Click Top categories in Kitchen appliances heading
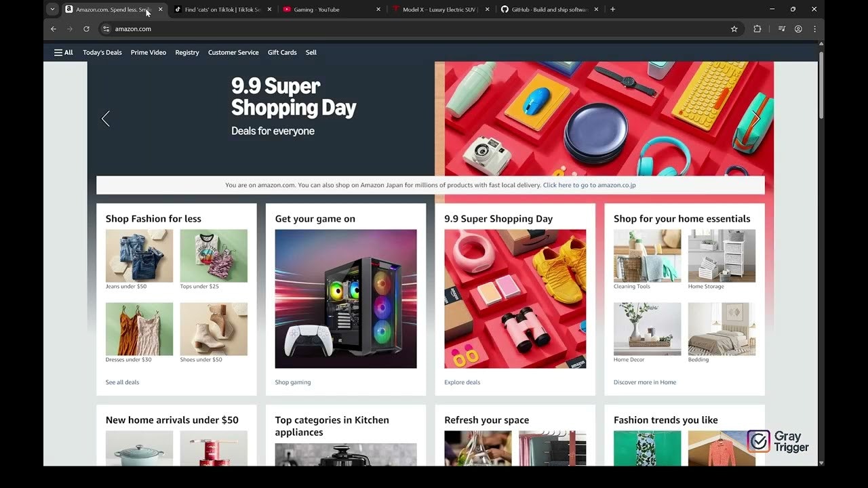This screenshot has height=488, width=868. (x=332, y=426)
